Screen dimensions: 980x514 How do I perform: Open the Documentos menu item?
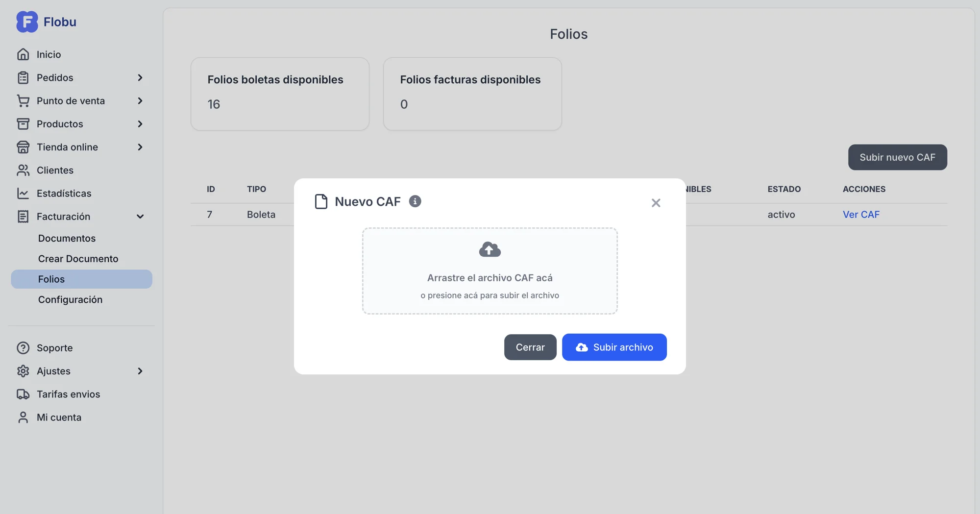click(x=67, y=239)
